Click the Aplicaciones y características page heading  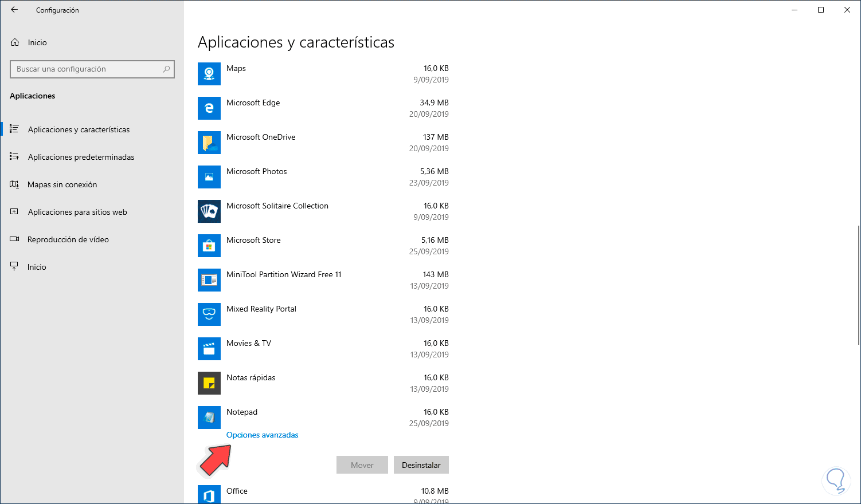296,42
